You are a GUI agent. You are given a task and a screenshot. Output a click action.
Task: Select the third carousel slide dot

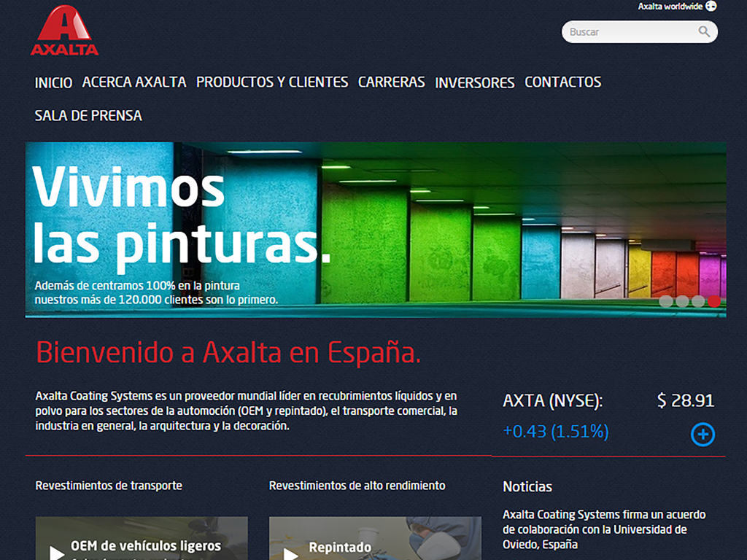[698, 301]
